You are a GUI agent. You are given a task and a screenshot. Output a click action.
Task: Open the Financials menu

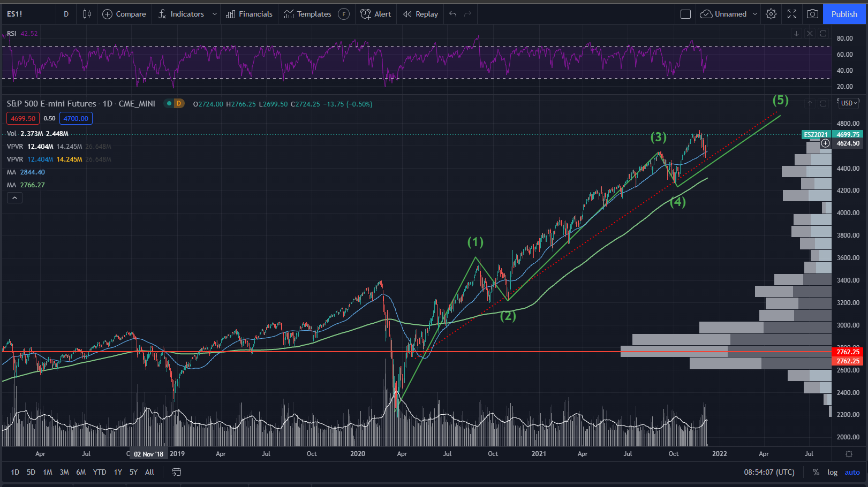[249, 14]
